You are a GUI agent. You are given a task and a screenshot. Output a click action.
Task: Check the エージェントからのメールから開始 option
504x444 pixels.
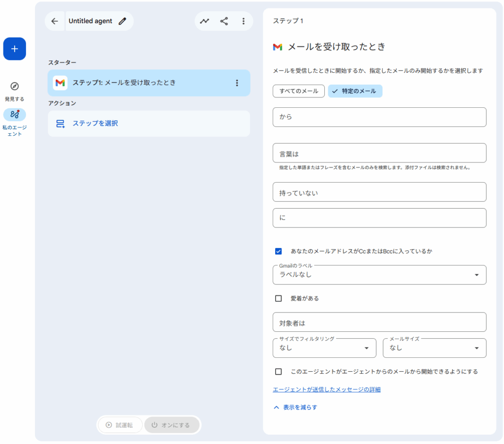[279, 372]
